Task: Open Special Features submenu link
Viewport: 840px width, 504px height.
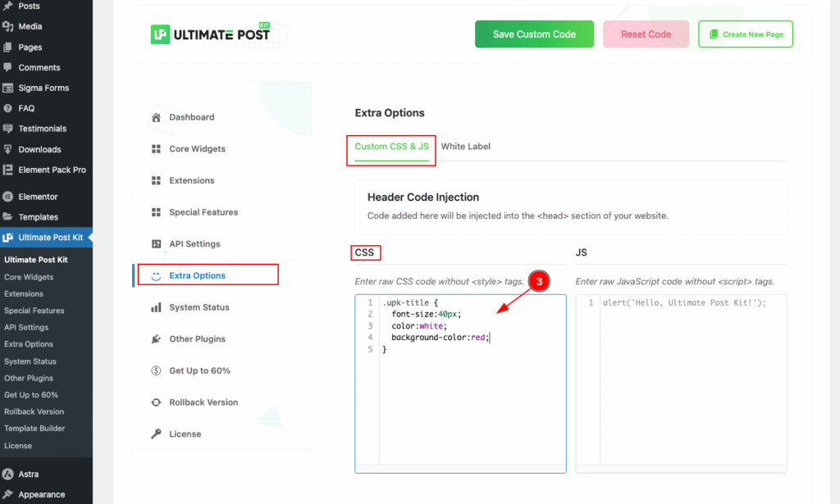Action: (x=34, y=311)
